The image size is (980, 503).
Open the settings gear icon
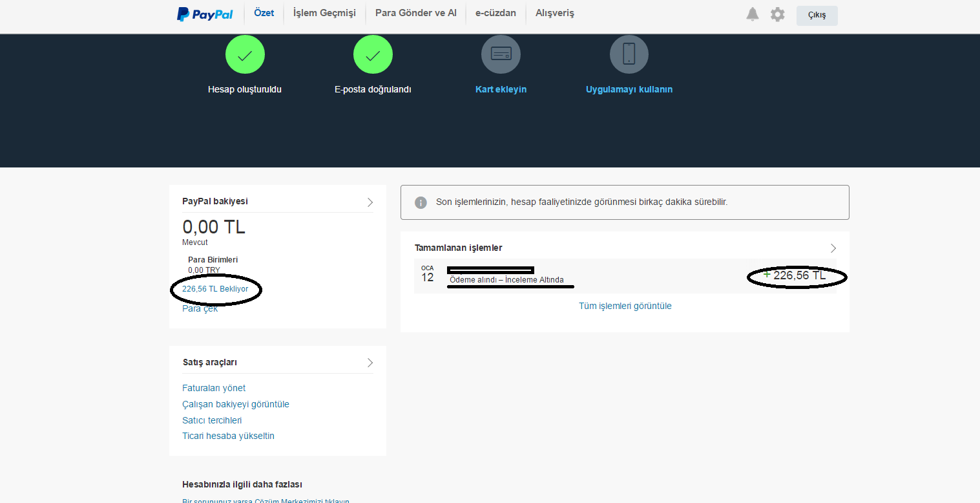778,14
